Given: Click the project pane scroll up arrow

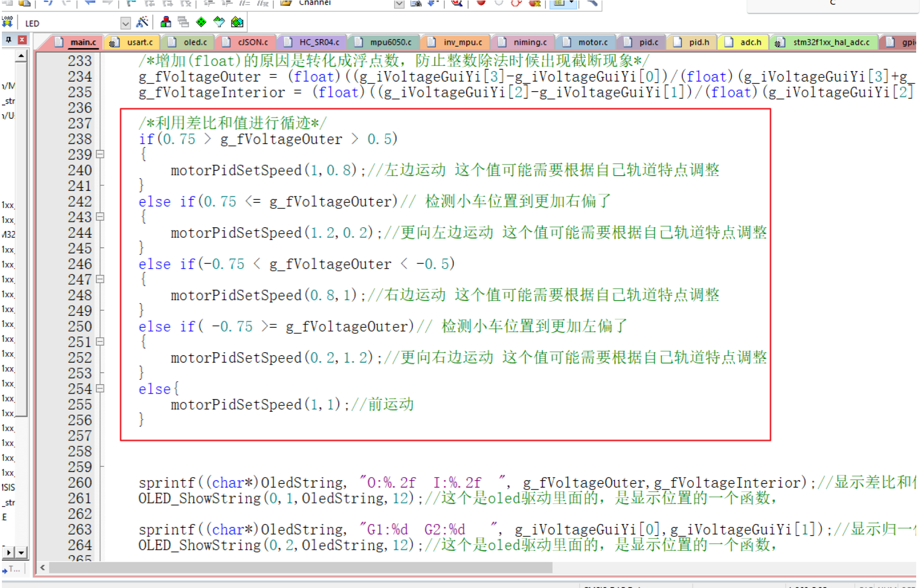Looking at the screenshot, I should (21, 56).
